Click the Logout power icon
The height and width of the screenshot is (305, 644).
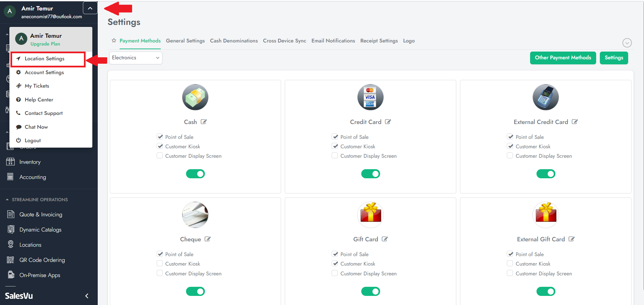click(19, 141)
